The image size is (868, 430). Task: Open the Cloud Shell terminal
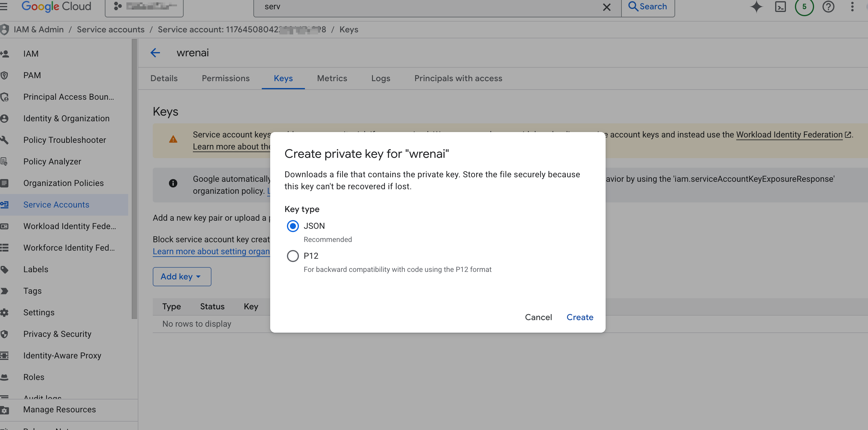pos(781,6)
